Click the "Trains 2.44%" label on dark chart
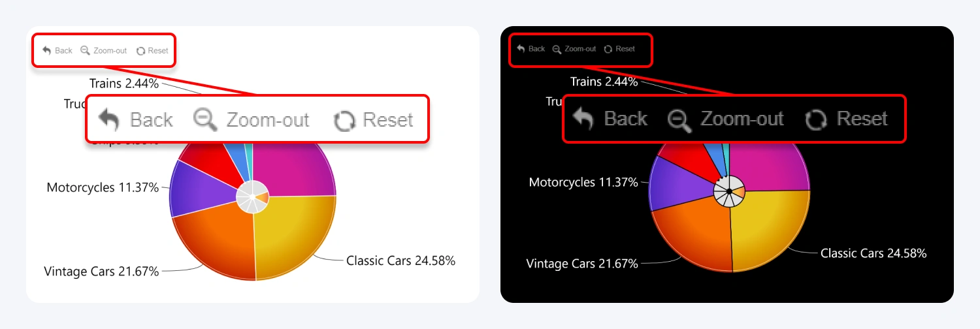The height and width of the screenshot is (329, 980). (x=604, y=82)
